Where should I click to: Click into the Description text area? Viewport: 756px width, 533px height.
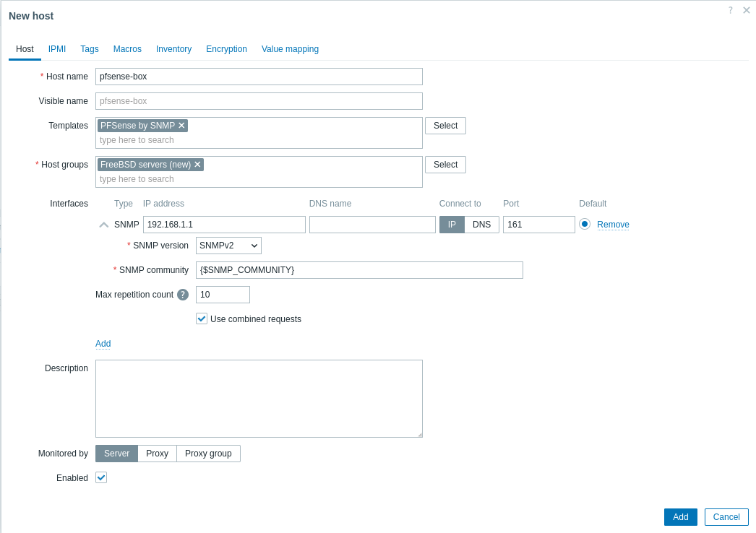click(x=259, y=398)
